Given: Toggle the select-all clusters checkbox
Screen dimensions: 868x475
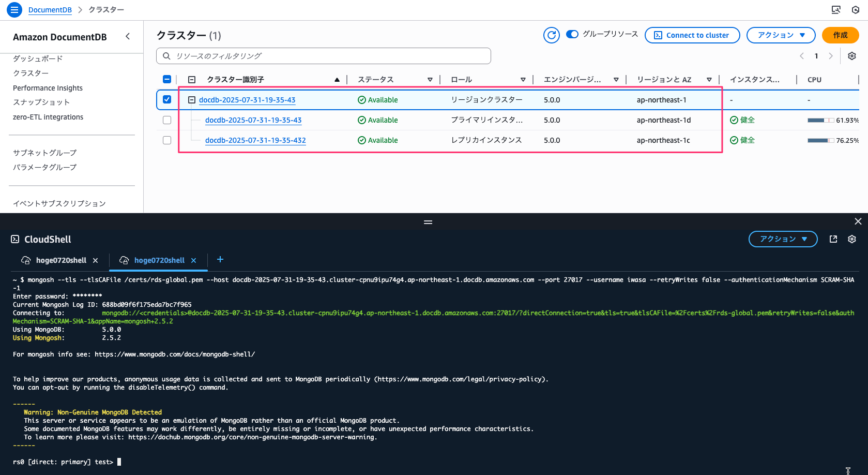Looking at the screenshot, I should coord(167,79).
